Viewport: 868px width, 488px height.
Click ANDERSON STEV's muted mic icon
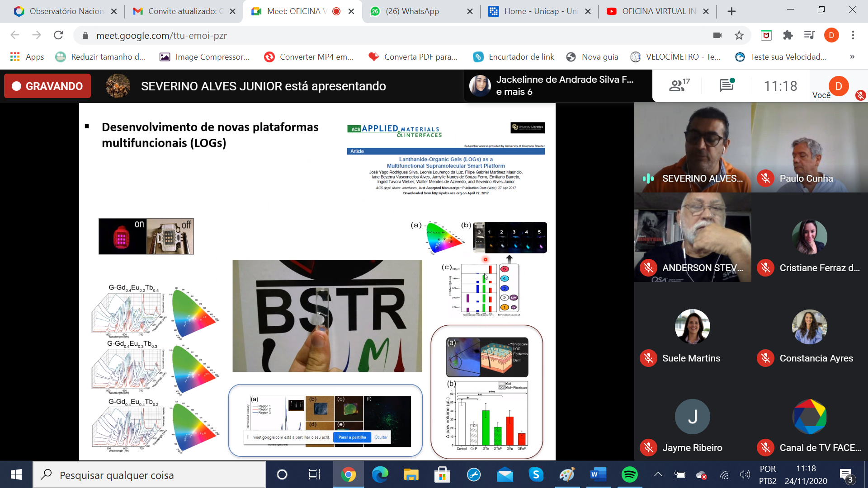(648, 268)
